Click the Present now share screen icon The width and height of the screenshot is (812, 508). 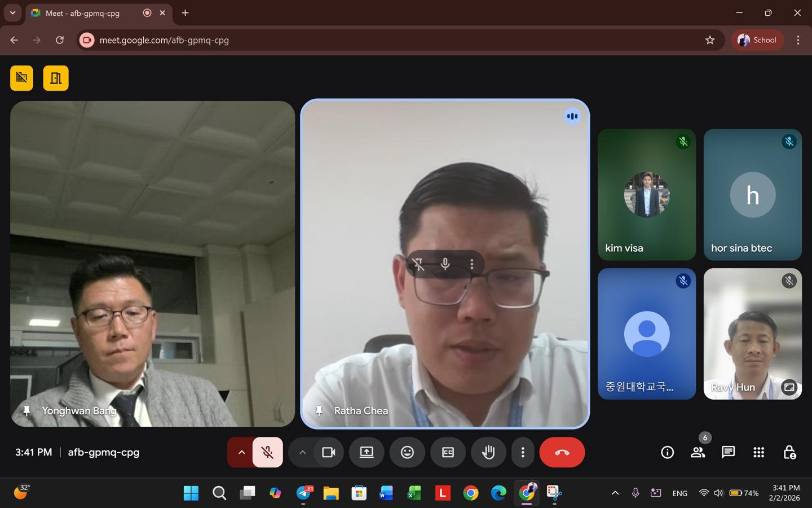pyautogui.click(x=367, y=452)
